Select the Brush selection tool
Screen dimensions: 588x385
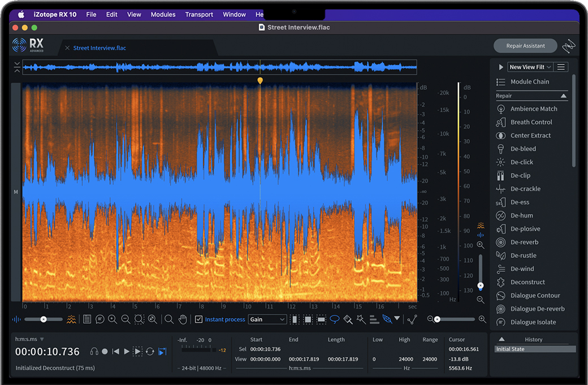tap(348, 319)
